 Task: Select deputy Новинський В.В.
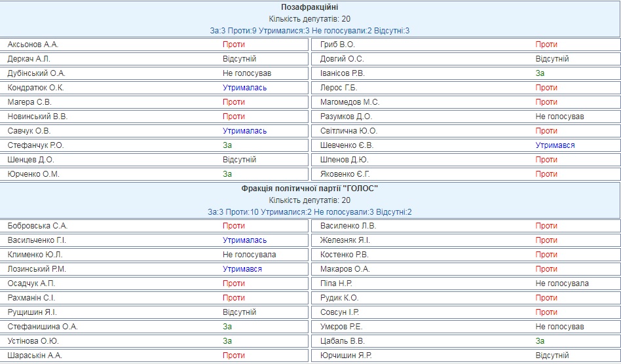click(x=37, y=117)
